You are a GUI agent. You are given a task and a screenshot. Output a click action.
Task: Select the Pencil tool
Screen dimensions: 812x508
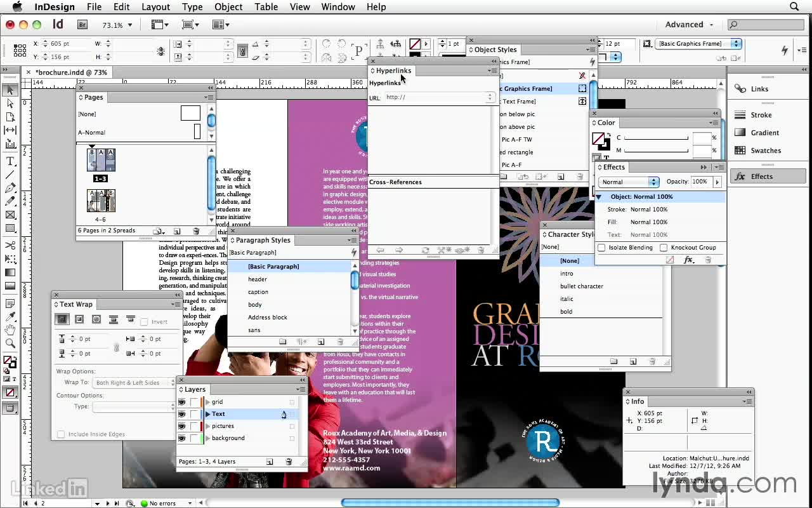(10, 201)
